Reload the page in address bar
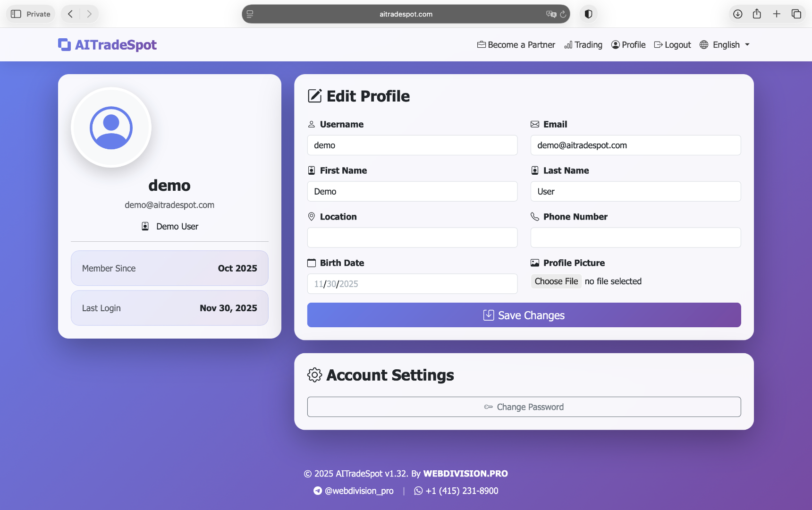Image resolution: width=812 pixels, height=510 pixels. [563, 14]
